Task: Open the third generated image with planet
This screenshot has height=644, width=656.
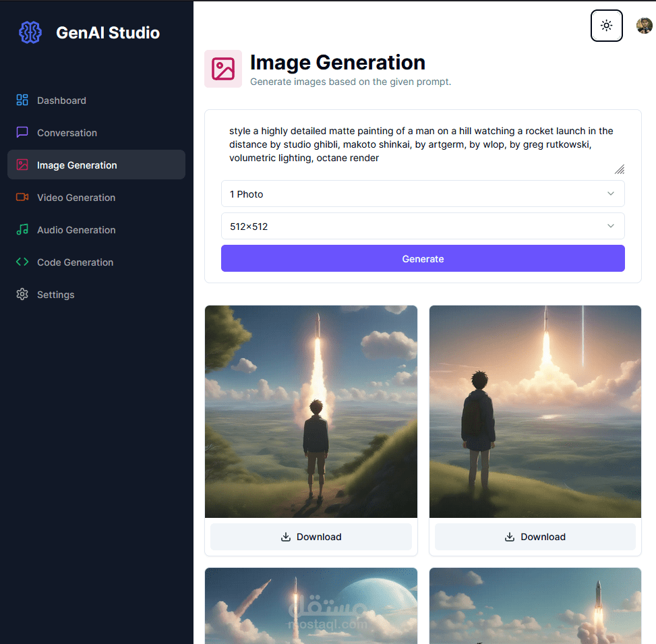Action: [311, 606]
